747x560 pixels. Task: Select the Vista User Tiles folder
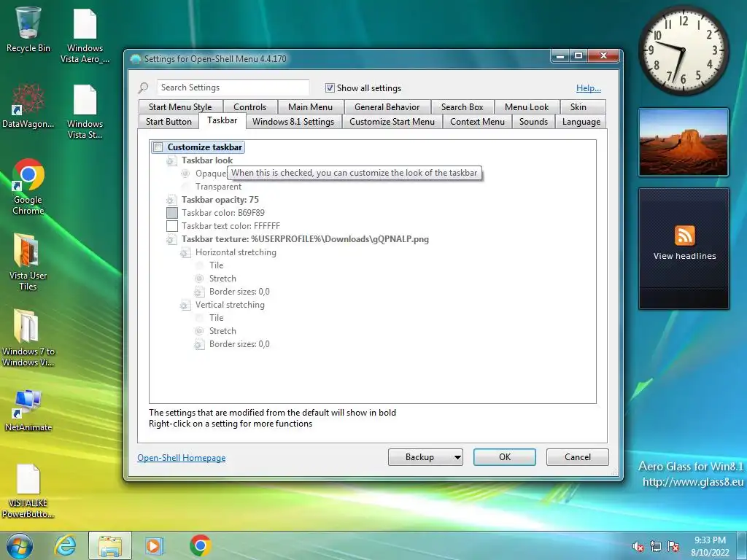28,262
